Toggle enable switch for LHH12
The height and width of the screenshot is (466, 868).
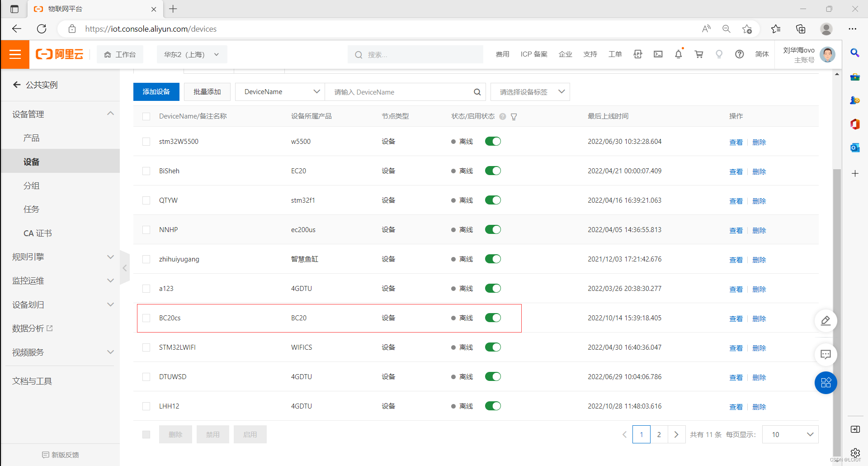pyautogui.click(x=493, y=406)
